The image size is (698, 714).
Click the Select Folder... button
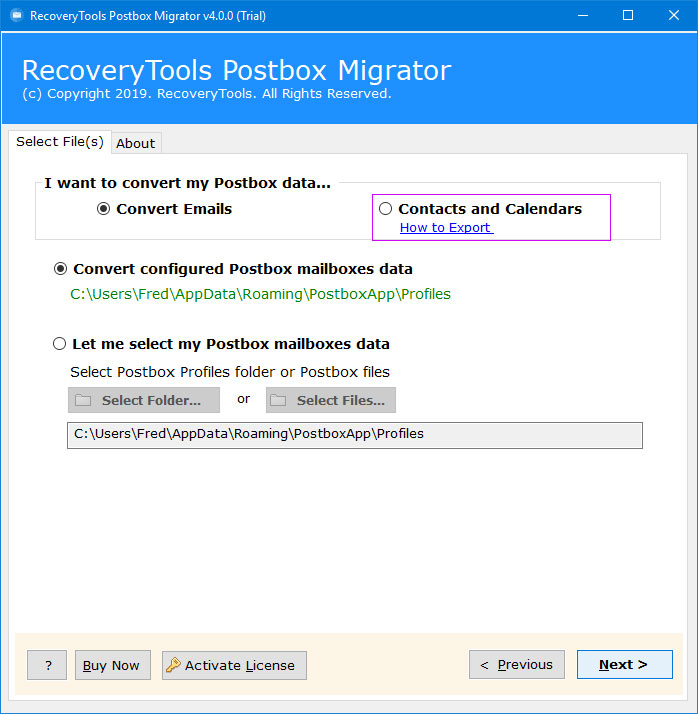pyautogui.click(x=144, y=400)
